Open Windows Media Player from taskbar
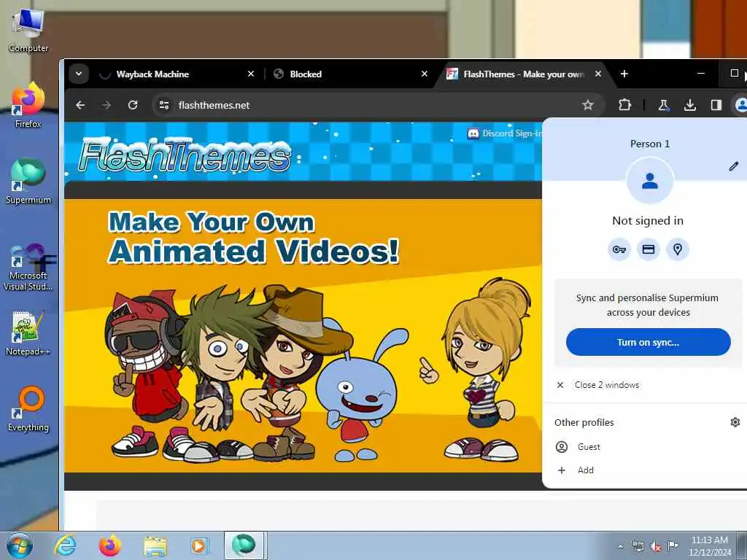 pyautogui.click(x=198, y=545)
